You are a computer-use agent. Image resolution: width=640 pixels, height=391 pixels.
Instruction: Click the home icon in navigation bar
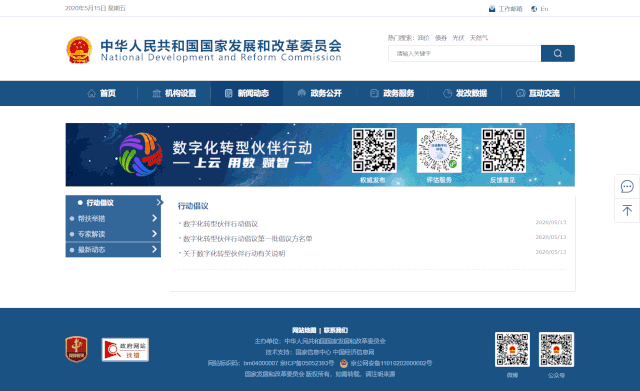(91, 93)
